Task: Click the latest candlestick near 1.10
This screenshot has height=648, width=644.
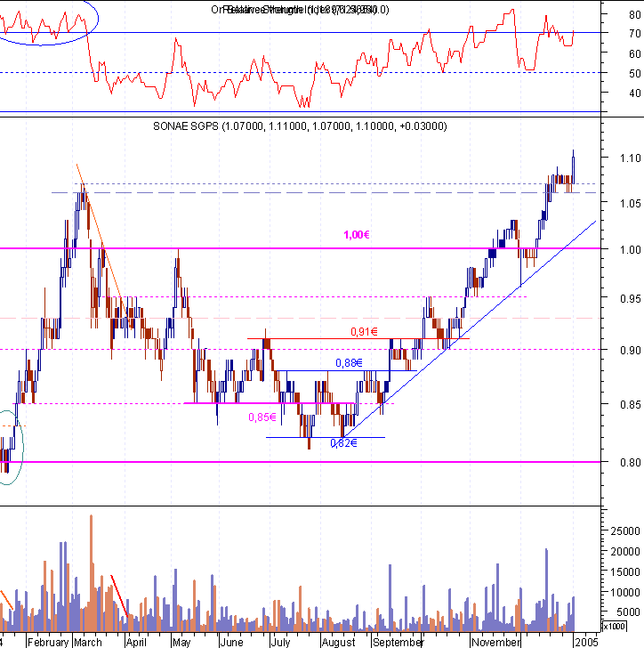Action: tap(574, 167)
